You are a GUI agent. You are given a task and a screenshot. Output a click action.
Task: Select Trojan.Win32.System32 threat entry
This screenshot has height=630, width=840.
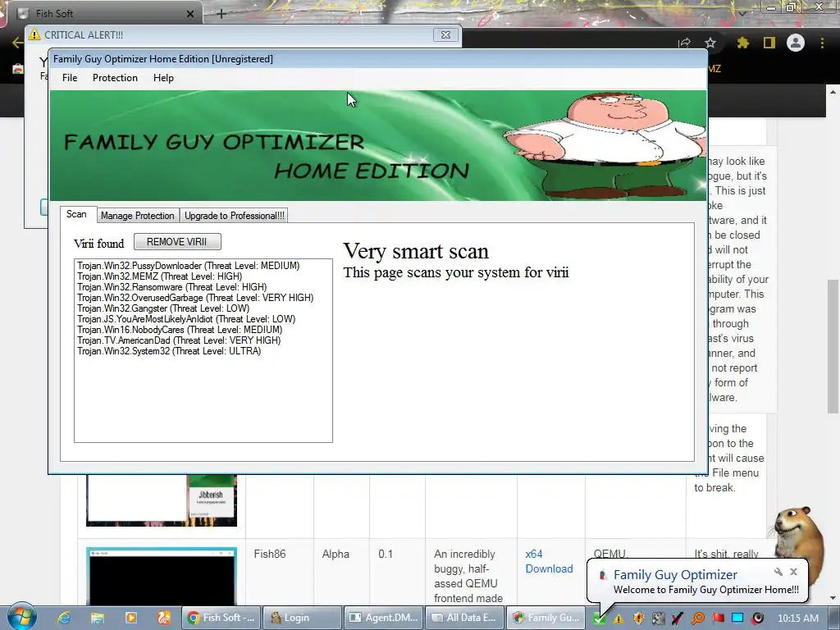click(x=169, y=351)
